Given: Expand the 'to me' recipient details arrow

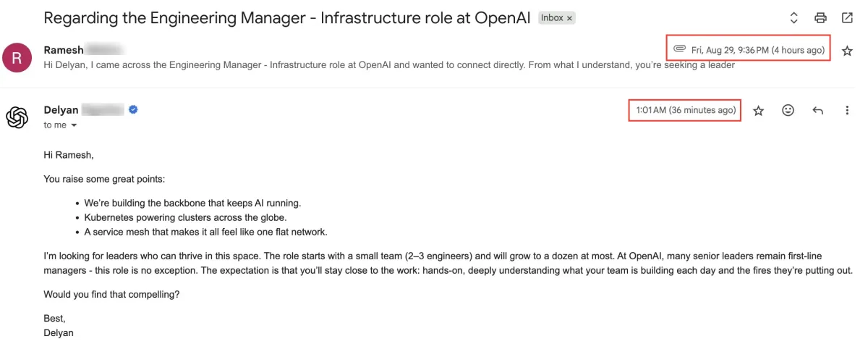Looking at the screenshot, I should point(74,125).
